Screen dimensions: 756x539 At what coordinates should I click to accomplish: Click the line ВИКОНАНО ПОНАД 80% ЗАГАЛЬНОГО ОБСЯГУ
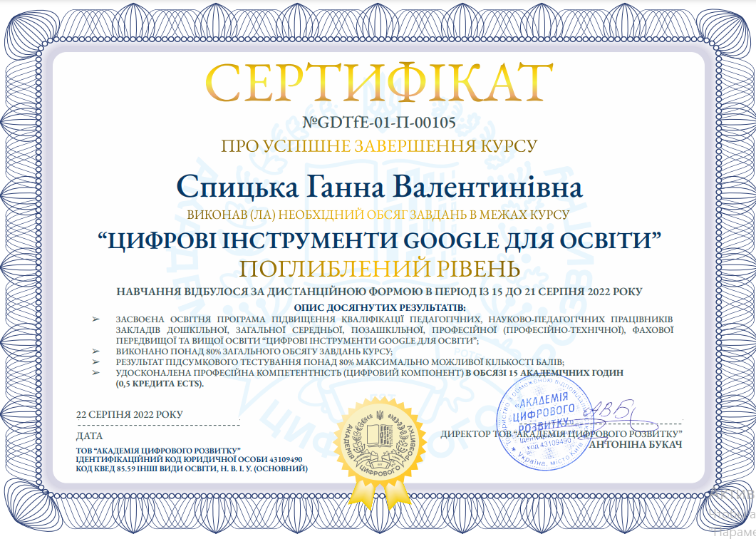[254, 351]
